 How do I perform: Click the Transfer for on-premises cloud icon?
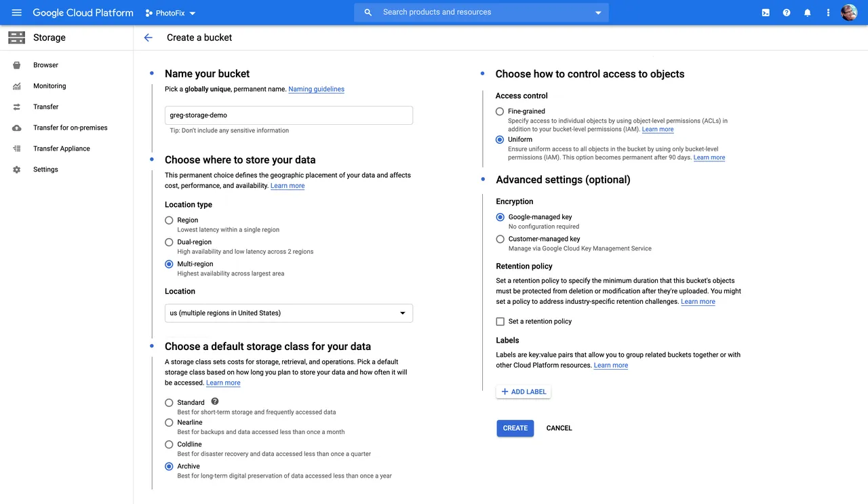(17, 128)
